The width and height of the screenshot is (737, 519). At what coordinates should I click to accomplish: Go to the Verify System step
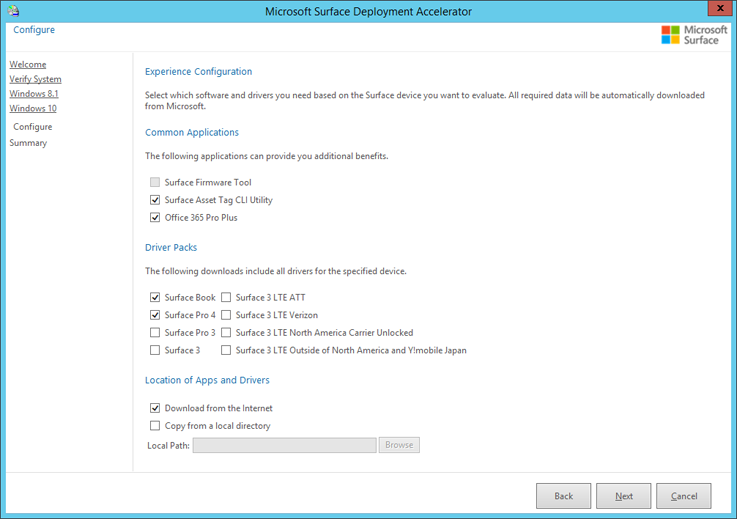[35, 79]
